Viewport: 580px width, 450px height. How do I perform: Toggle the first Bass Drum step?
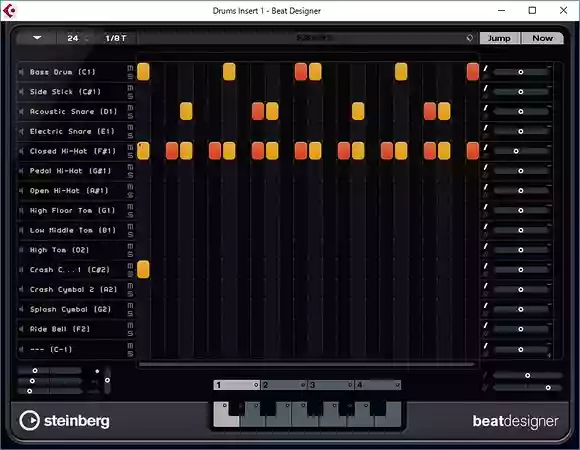[143, 72]
